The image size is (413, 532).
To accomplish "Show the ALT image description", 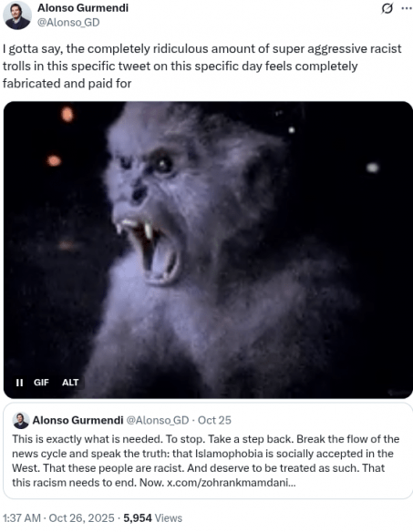I will (x=70, y=383).
